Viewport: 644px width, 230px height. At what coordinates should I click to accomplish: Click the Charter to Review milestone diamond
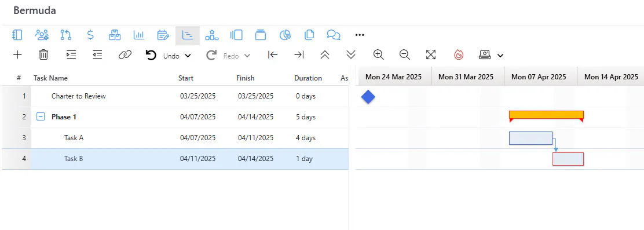point(368,97)
